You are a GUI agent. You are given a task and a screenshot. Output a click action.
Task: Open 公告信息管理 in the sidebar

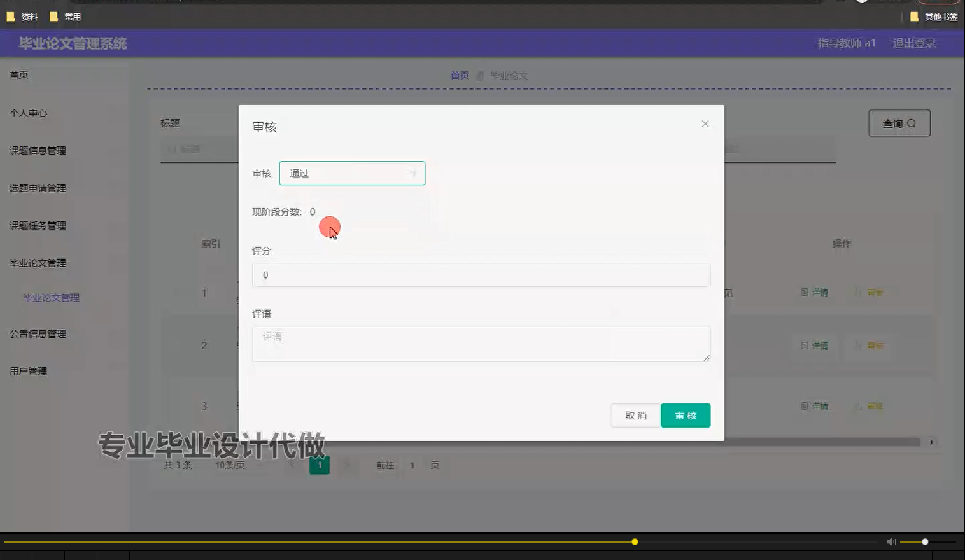pos(38,333)
